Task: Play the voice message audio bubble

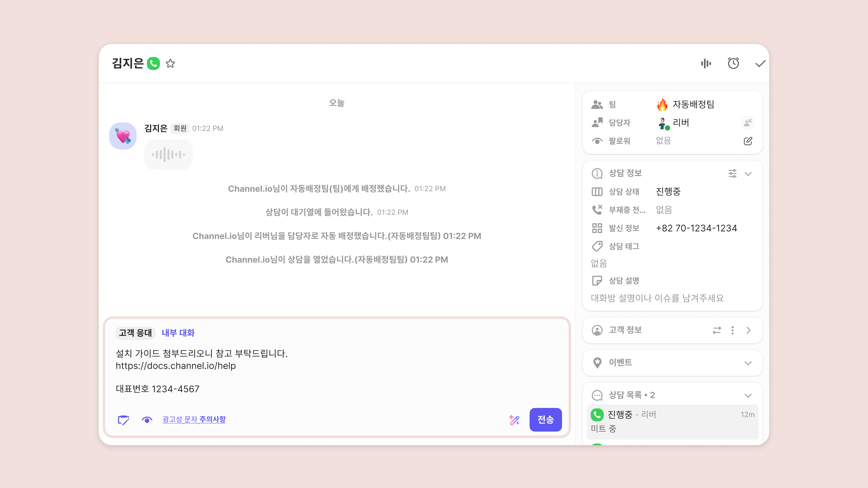Action: [168, 155]
